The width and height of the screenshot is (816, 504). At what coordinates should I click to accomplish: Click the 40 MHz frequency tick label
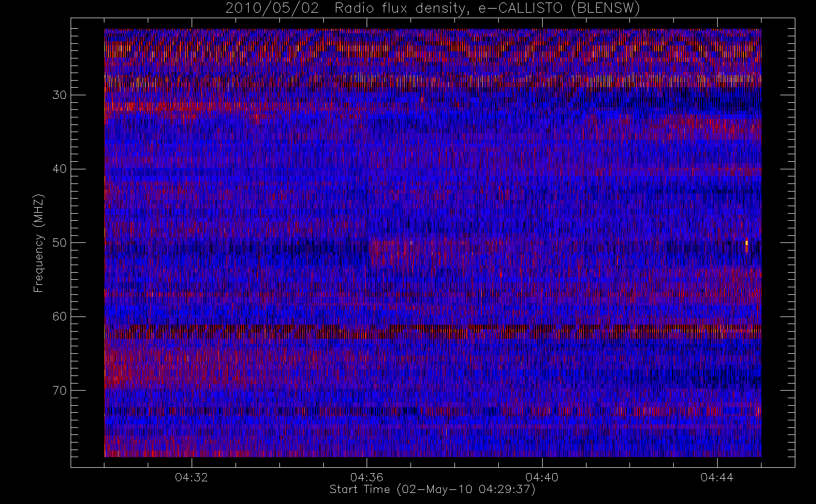pos(60,169)
